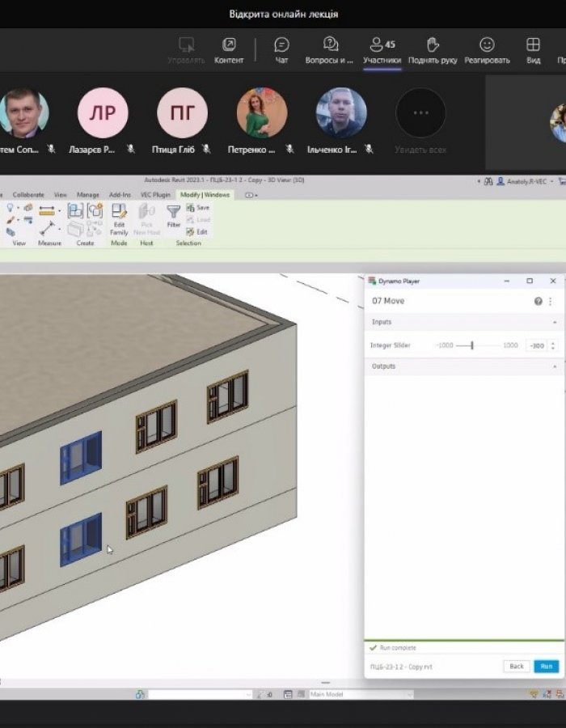Image resolution: width=566 pixels, height=728 pixels.
Task: Open the Measure tool dropdown arrow
Action: [x=59, y=229]
